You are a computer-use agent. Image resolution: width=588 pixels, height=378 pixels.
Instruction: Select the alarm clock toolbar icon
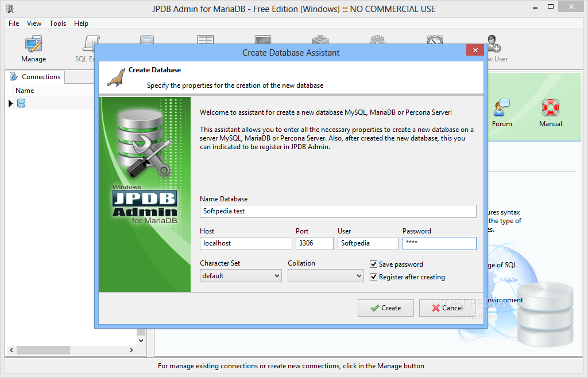click(x=435, y=40)
